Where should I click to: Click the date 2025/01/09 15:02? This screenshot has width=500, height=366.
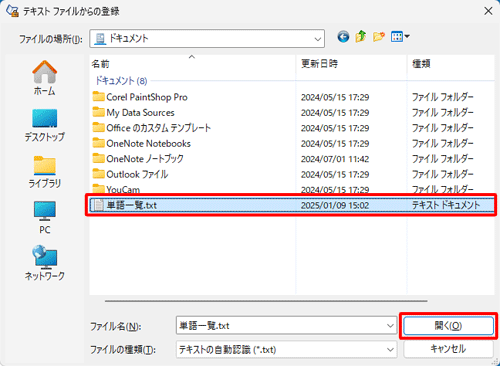[x=335, y=205]
